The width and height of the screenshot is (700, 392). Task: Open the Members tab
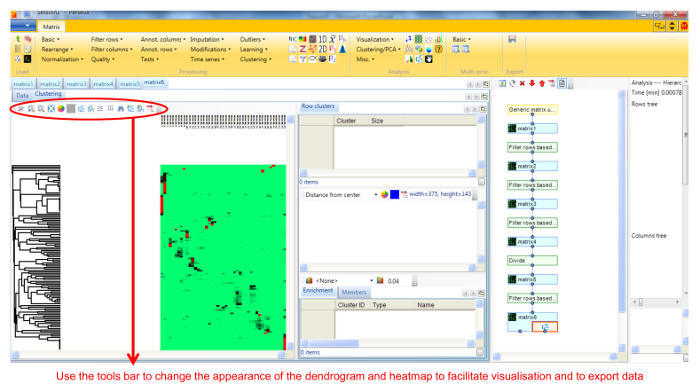click(x=354, y=292)
